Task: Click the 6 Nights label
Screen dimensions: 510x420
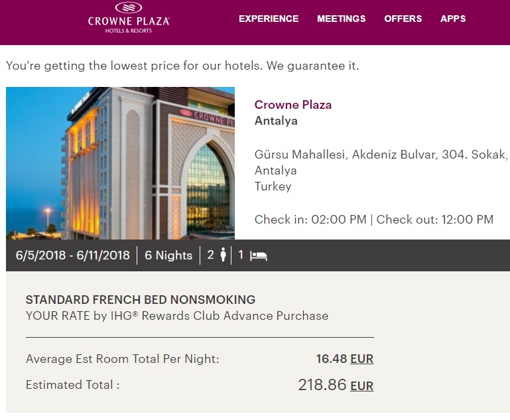Action: [168, 255]
